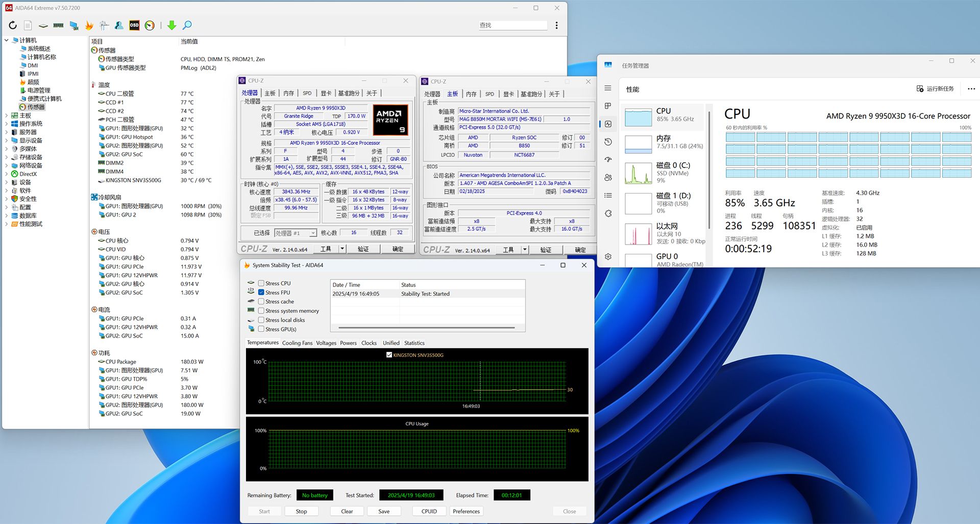This screenshot has height=524, width=980.
Task: Switch to the Cooling Fans tab
Action: [x=297, y=343]
